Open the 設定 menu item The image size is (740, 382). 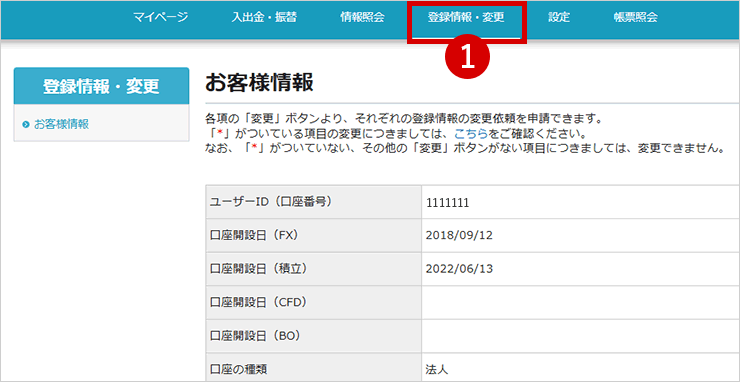[x=559, y=18]
